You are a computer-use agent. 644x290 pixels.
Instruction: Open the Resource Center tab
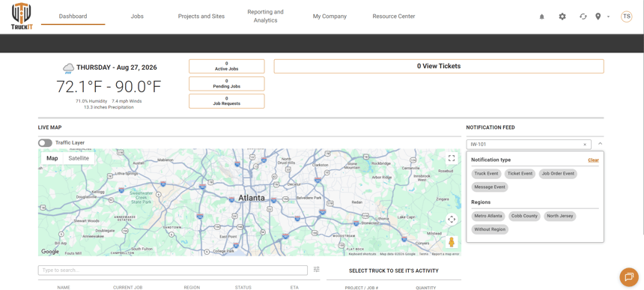coord(393,16)
